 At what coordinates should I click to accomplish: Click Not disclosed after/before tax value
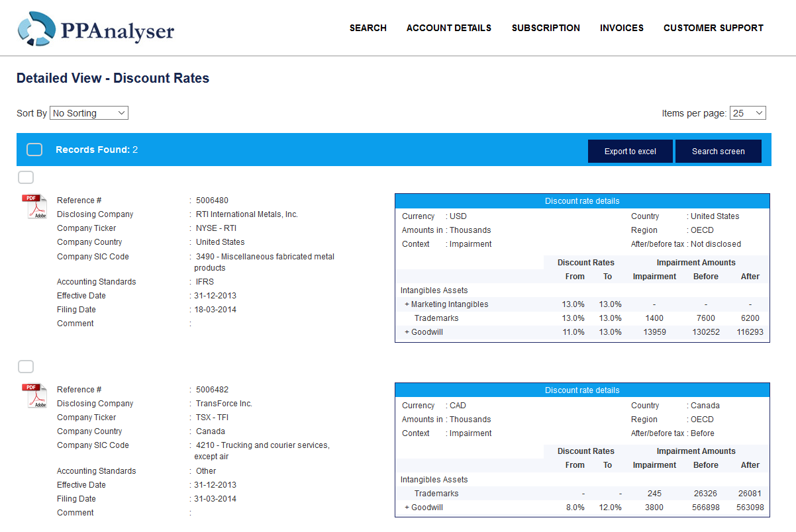[x=716, y=244]
